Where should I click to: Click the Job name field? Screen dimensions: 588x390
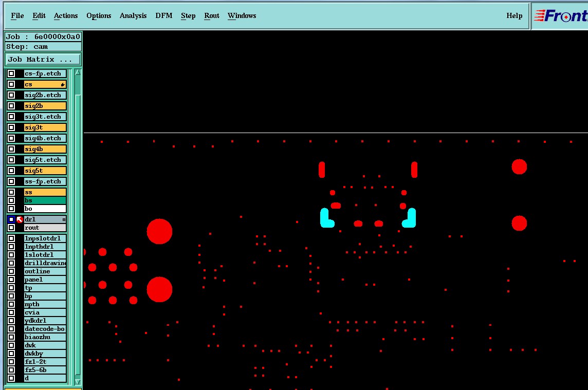[43, 37]
